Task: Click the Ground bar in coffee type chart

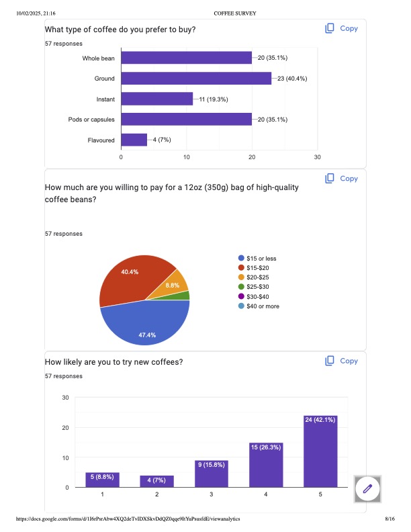Action: 195,79
